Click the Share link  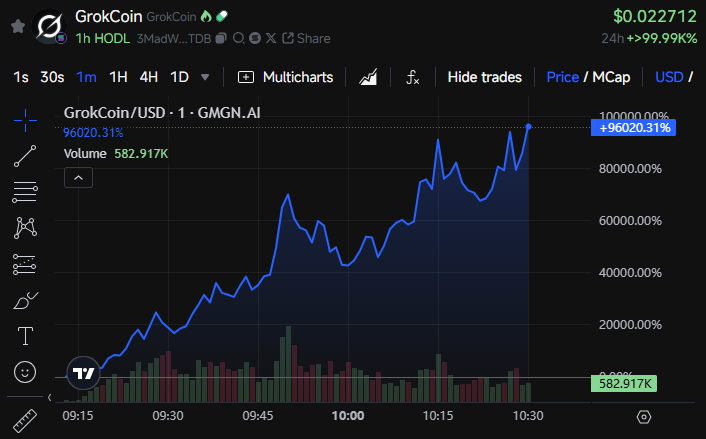pos(306,38)
